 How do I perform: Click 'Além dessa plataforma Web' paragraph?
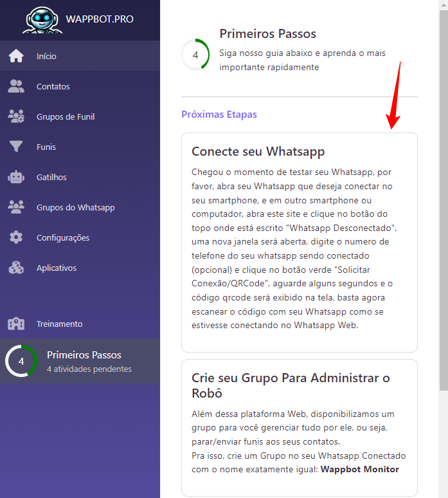[x=299, y=441]
